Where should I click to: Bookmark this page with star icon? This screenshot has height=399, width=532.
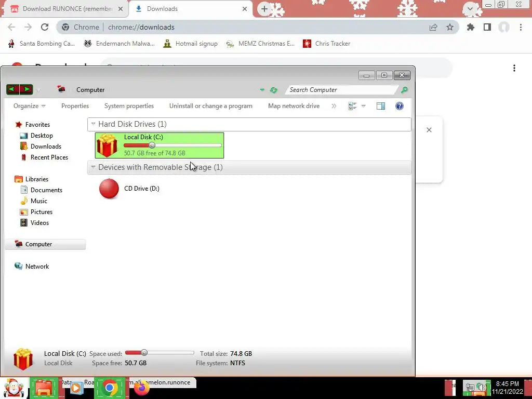click(x=450, y=27)
